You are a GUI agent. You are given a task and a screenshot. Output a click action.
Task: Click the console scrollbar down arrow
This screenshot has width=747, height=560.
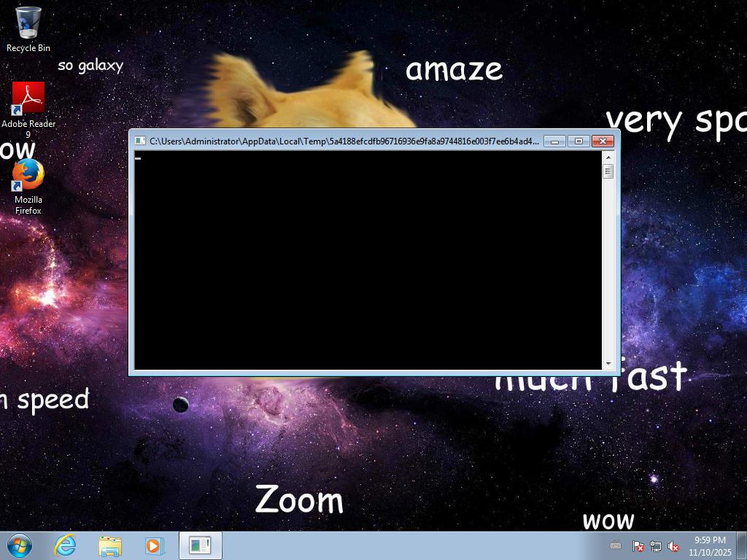point(608,364)
